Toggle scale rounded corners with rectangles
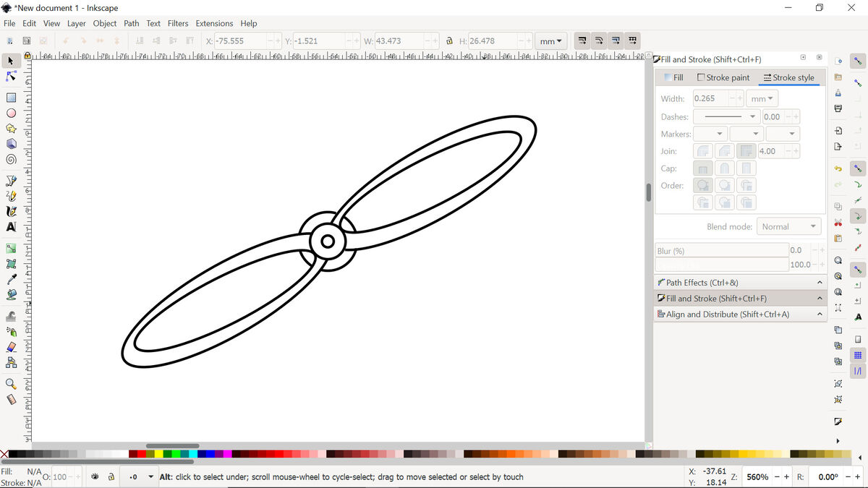The width and height of the screenshot is (868, 488). point(599,41)
